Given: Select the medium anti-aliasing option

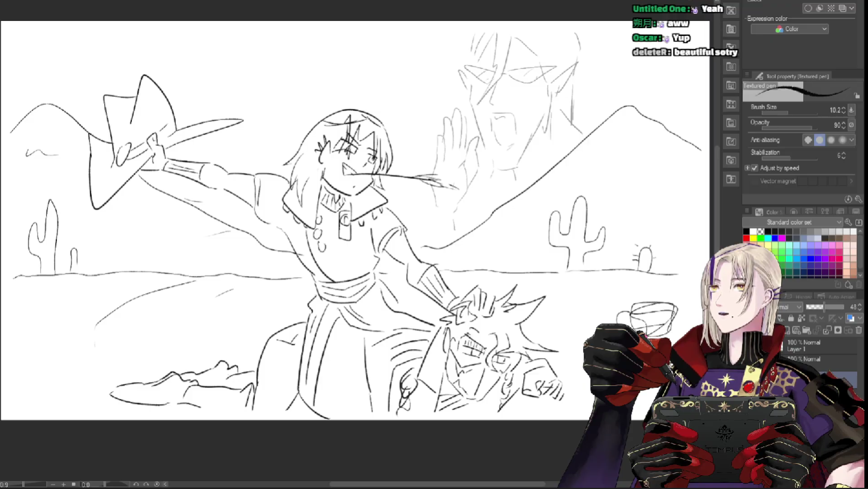Looking at the screenshot, I should pos(831,140).
